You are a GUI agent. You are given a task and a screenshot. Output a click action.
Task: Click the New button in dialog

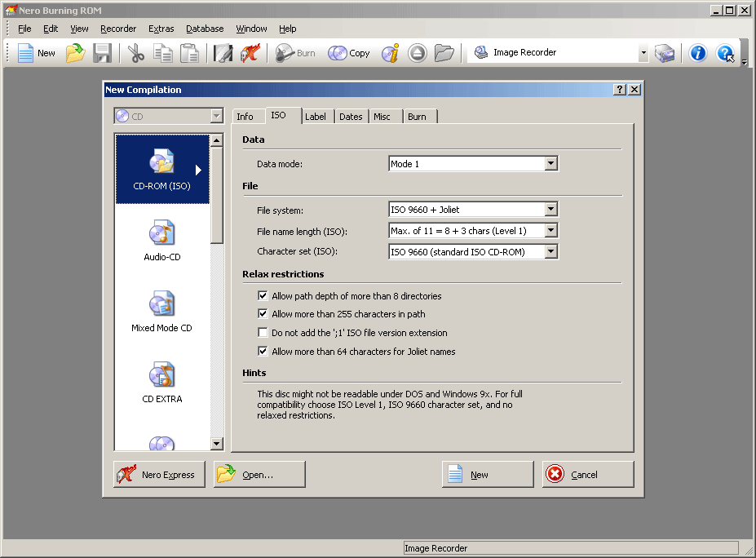pyautogui.click(x=488, y=474)
